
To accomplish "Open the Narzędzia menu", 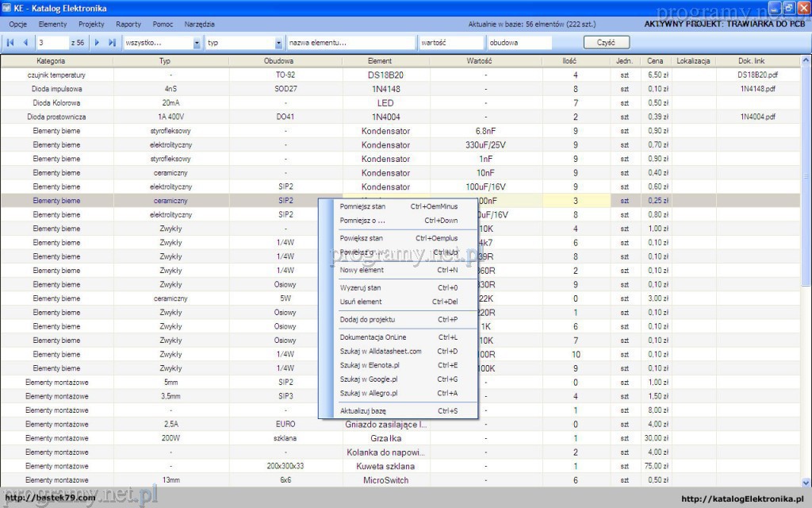I will 199,25.
